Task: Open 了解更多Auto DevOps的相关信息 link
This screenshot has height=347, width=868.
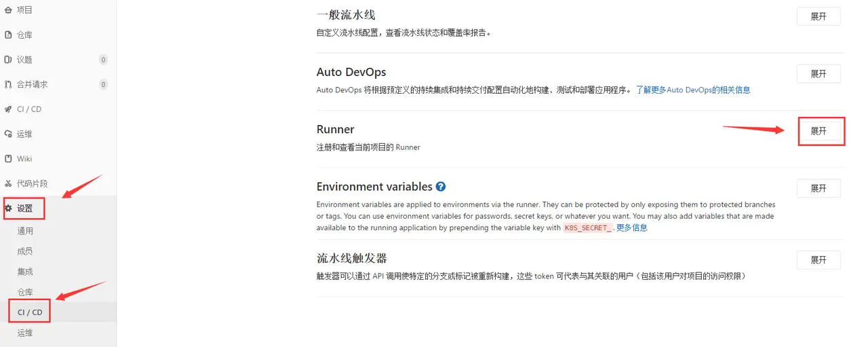Action: tap(693, 90)
